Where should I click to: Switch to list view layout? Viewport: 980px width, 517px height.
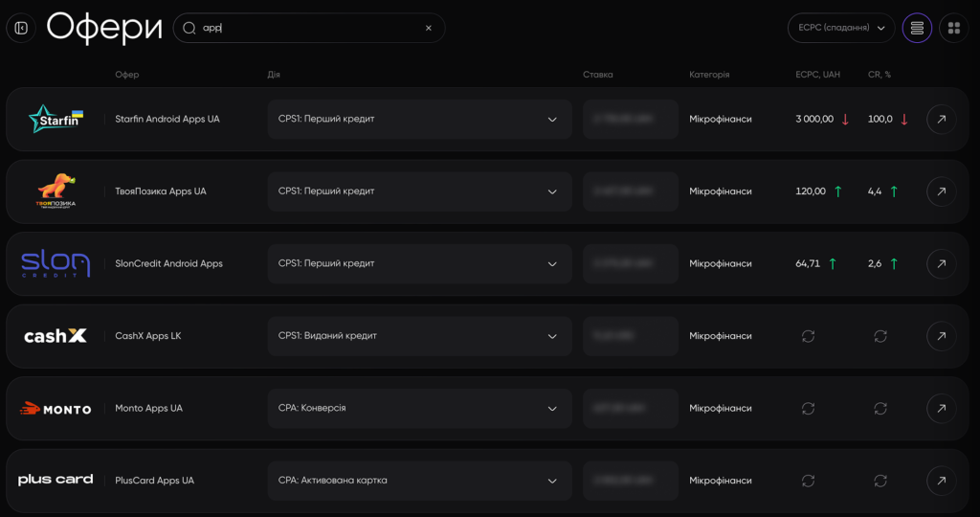917,28
